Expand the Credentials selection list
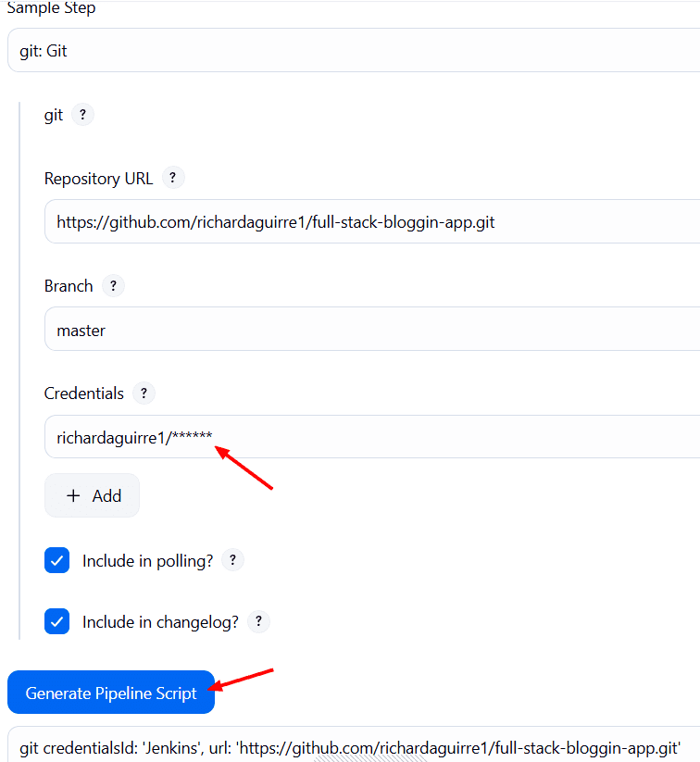This screenshot has height=762, width=700. coord(372,437)
